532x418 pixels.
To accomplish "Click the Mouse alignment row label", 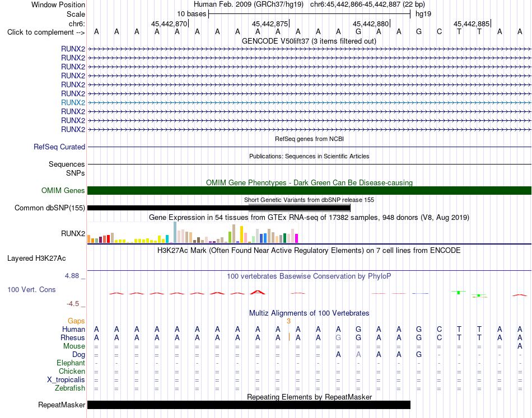I will pos(74,346).
